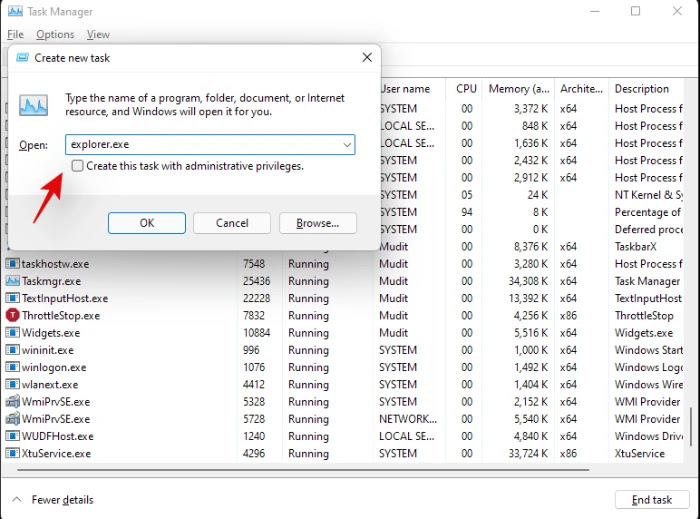This screenshot has height=519, width=700.
Task: Select the ThrottleStop.exe process name
Action: pyautogui.click(x=61, y=316)
